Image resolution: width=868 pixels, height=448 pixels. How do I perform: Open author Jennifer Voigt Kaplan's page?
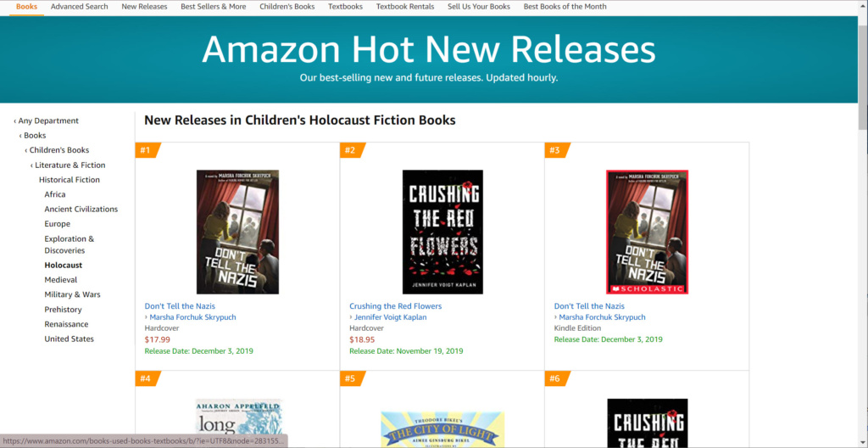click(391, 317)
